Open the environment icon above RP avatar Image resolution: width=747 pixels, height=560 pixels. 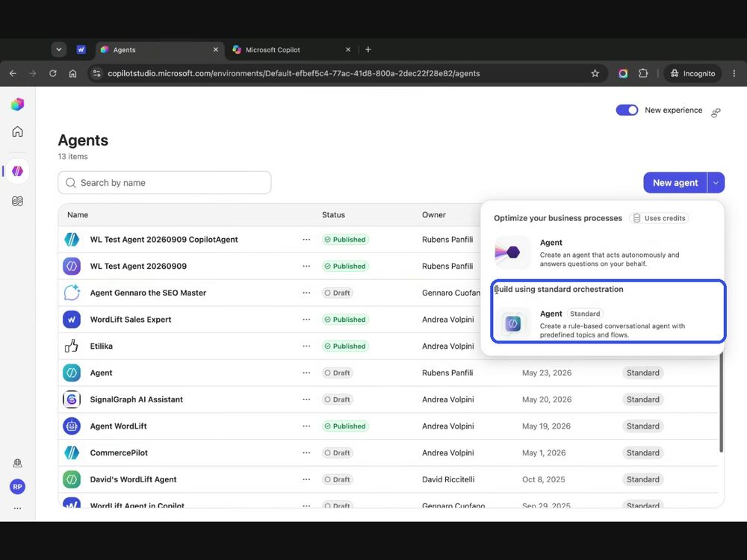click(18, 463)
